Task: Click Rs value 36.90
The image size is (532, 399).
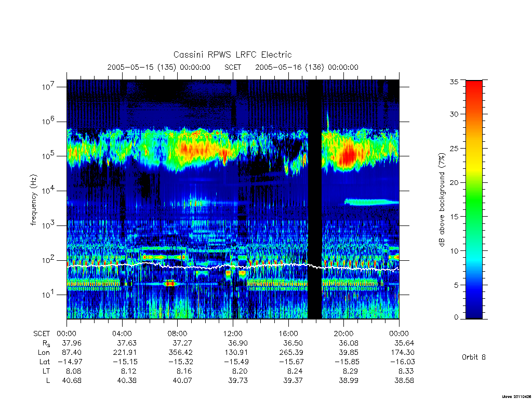Action: [238, 343]
